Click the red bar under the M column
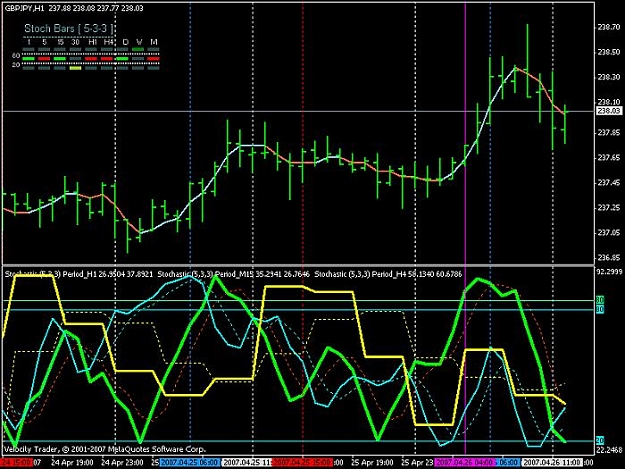Screen dimensions: 625x469 click(153, 59)
